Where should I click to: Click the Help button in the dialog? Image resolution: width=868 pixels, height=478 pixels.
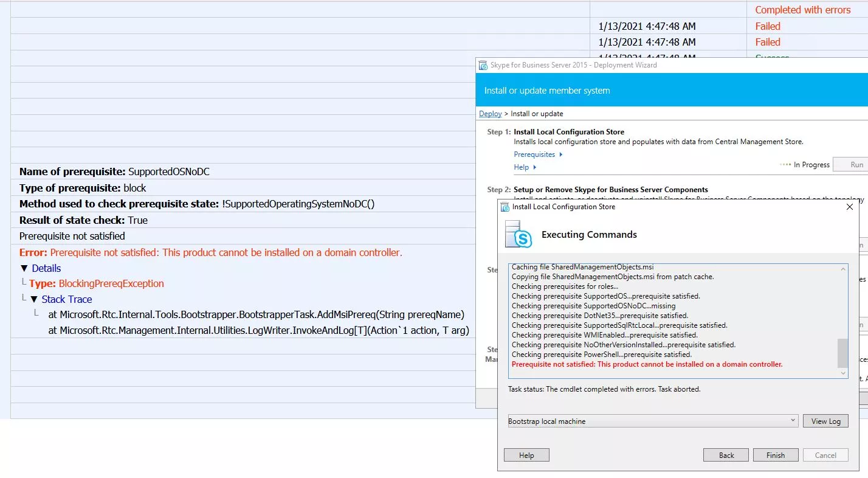(526, 455)
